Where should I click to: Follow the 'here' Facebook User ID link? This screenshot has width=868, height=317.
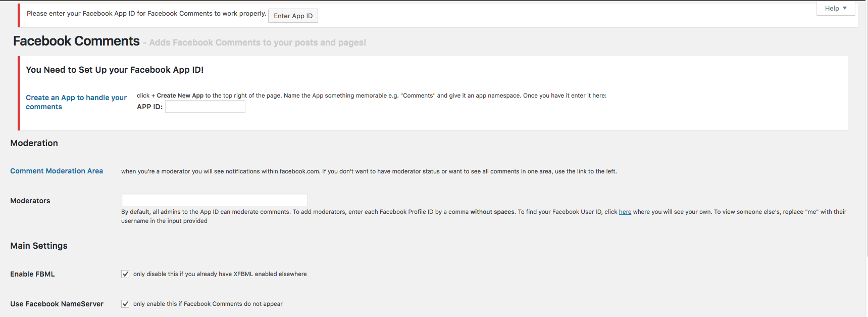click(x=625, y=212)
